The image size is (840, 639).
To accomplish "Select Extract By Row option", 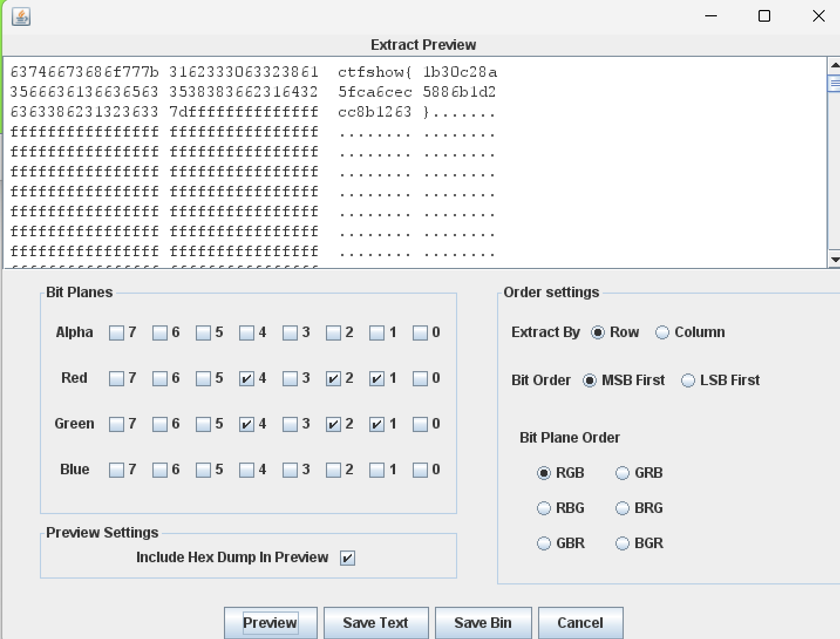I will (598, 333).
